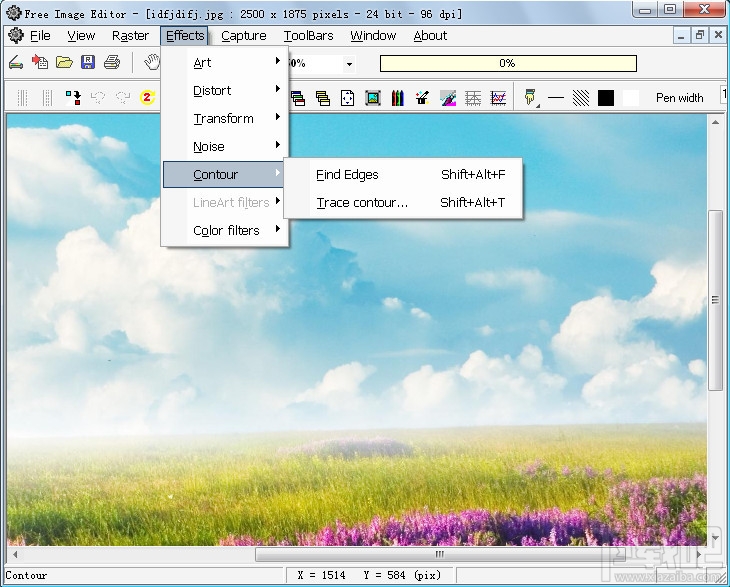730x587 pixels.
Task: Select the highlighted Contour menu entry
Action: tap(223, 174)
